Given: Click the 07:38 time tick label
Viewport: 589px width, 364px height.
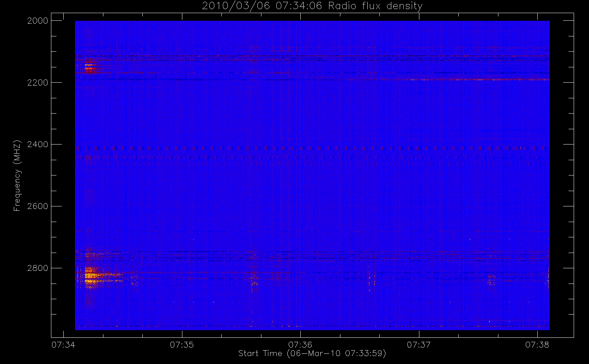Looking at the screenshot, I should [x=537, y=345].
